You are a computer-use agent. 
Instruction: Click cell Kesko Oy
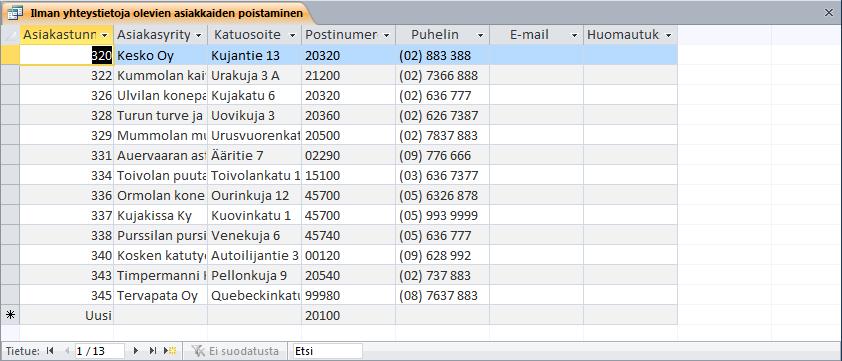pos(161,55)
